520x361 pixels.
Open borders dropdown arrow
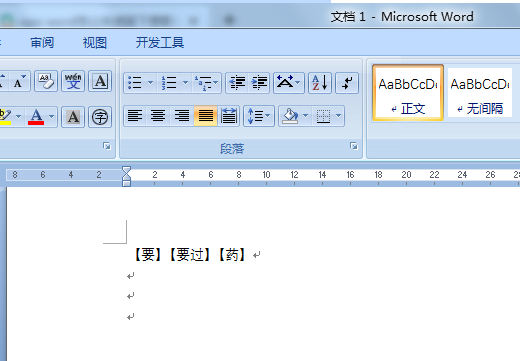[339, 116]
